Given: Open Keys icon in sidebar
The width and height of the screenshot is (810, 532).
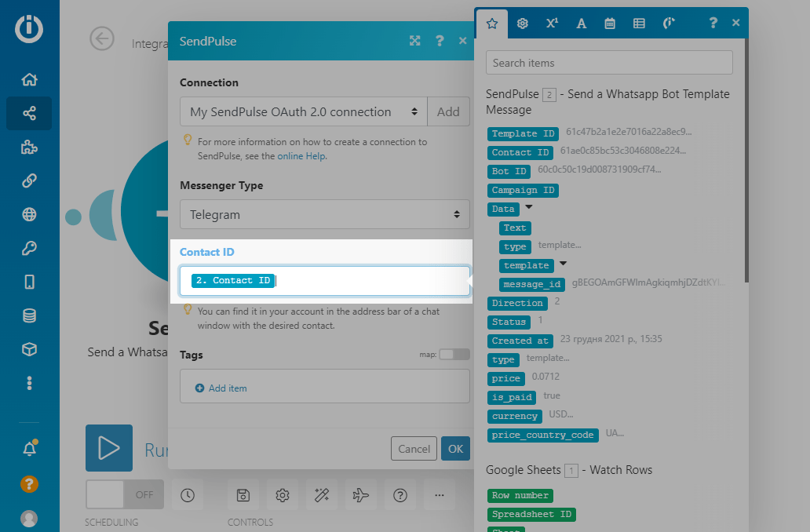Looking at the screenshot, I should pos(30,249).
